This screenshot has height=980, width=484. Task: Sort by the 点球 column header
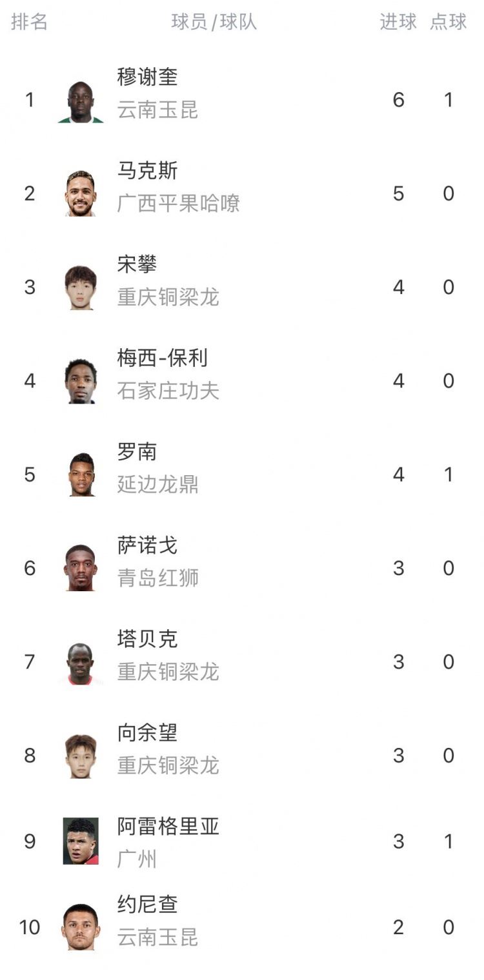pyautogui.click(x=449, y=22)
